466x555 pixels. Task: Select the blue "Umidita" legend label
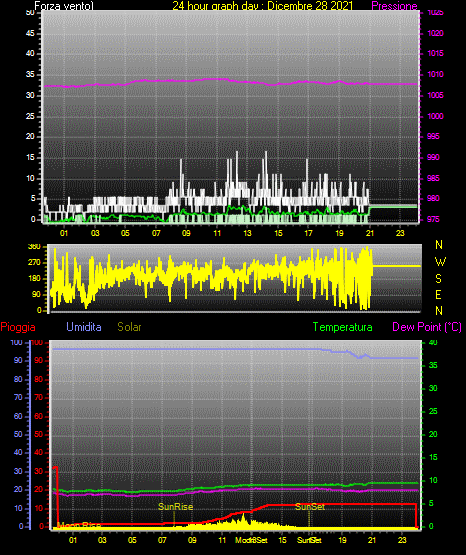[84, 327]
